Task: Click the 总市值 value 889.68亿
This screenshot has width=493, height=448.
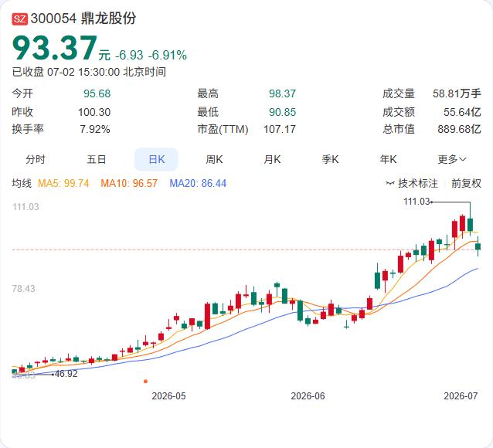Action: [459, 129]
